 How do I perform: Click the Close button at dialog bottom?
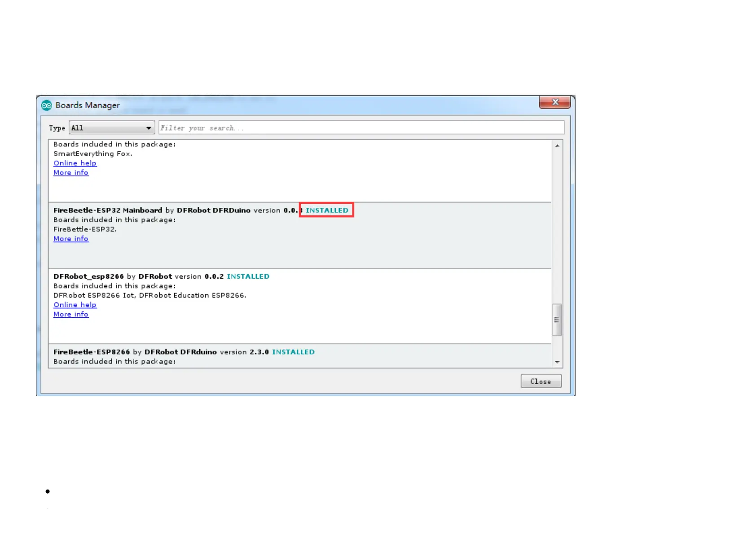coord(541,381)
